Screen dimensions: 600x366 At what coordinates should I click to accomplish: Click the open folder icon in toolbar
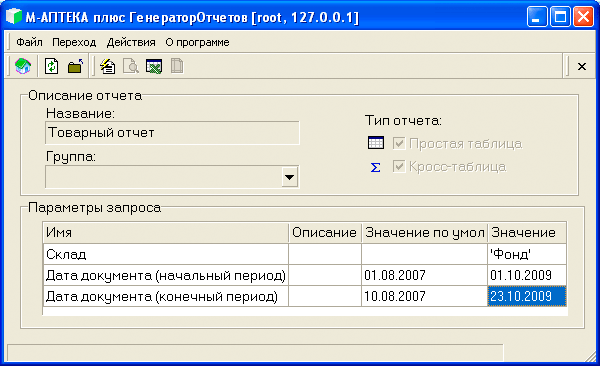(x=75, y=66)
